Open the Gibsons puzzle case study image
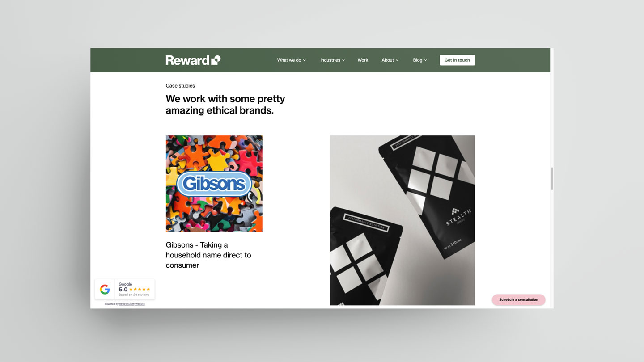 point(214,184)
